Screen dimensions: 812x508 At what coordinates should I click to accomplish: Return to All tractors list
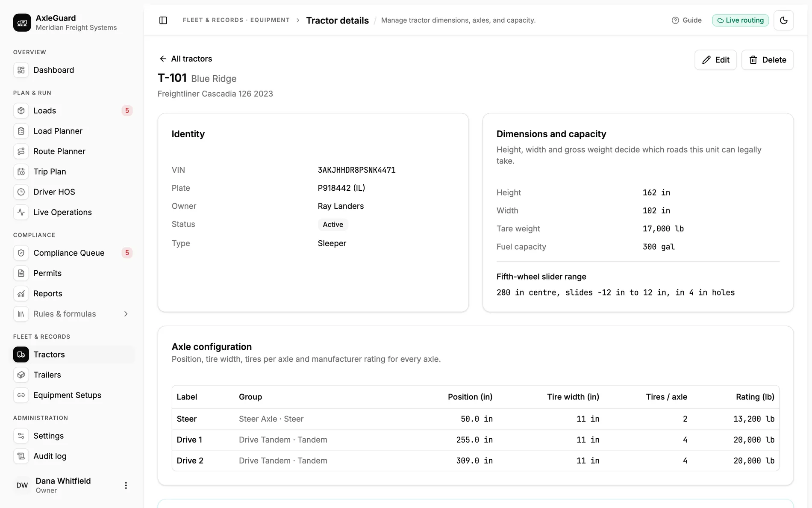[x=185, y=59]
